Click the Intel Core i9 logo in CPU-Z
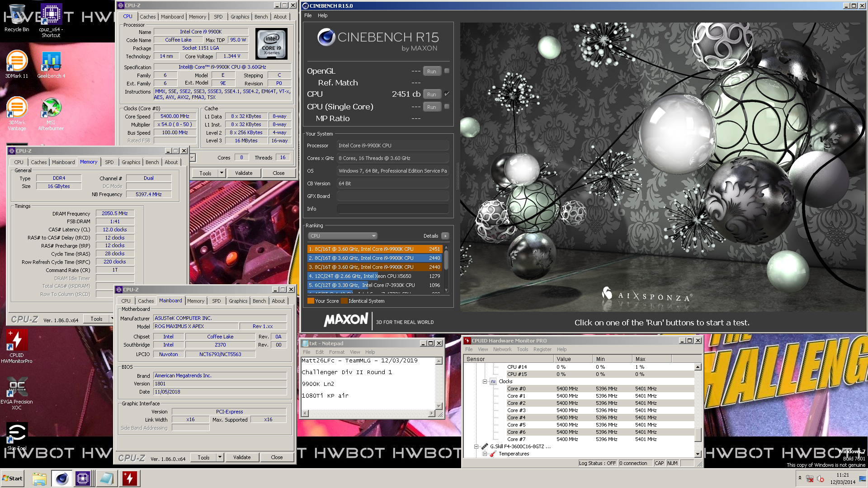The width and height of the screenshot is (868, 488). [x=272, y=44]
